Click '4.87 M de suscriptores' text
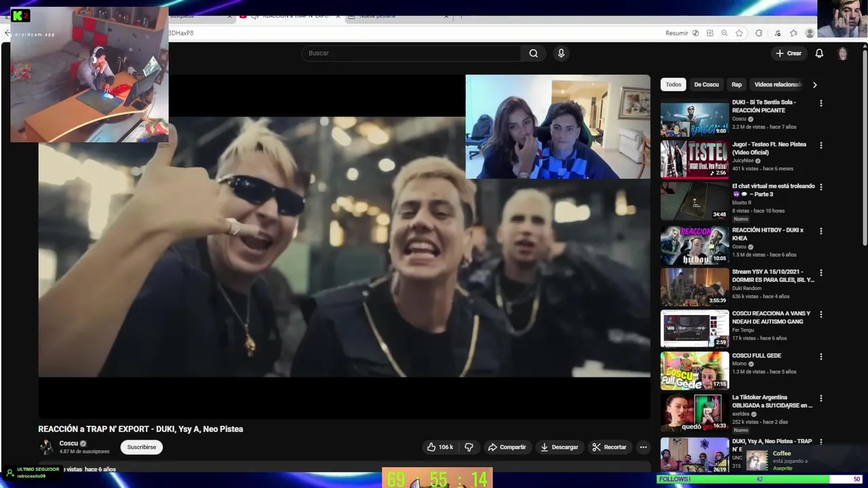 [84, 451]
